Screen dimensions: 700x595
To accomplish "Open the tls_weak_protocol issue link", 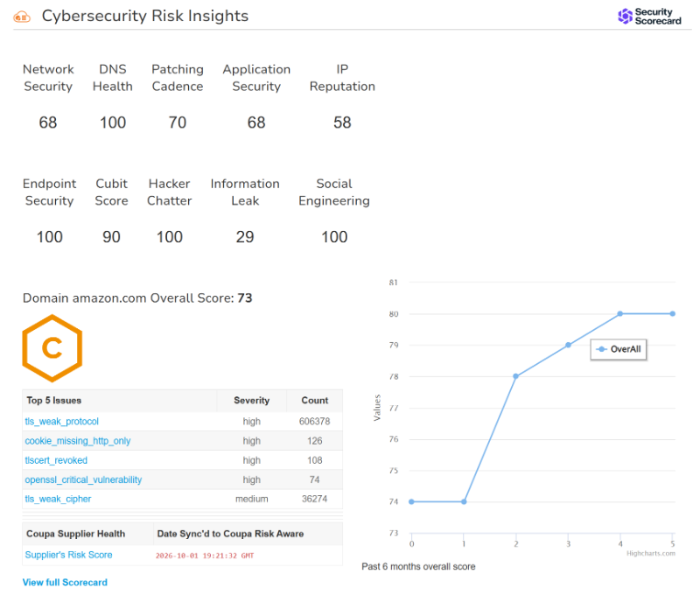I will [61, 422].
